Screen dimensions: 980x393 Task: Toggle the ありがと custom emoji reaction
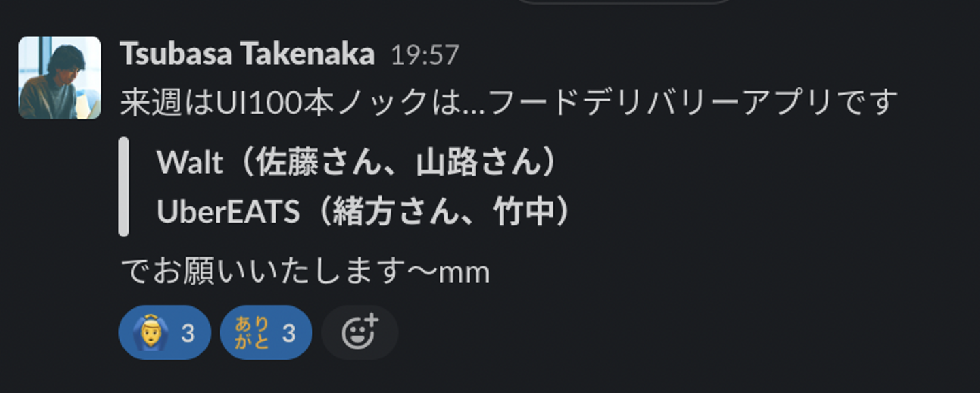[x=266, y=332]
